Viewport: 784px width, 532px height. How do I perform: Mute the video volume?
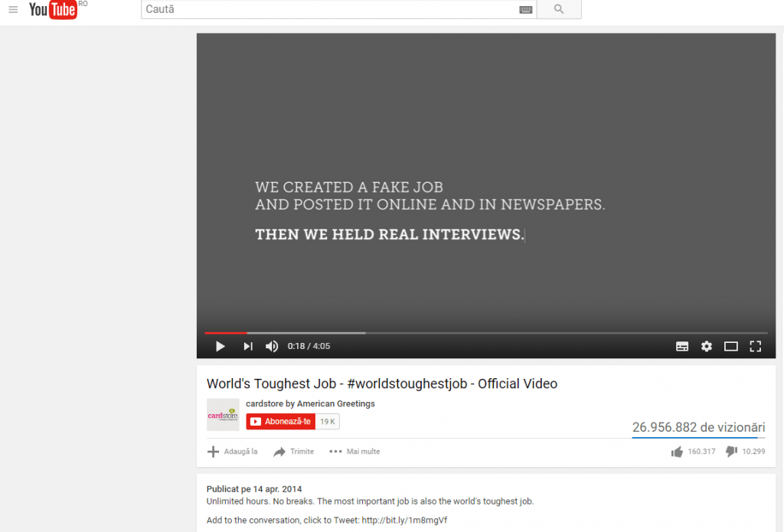[272, 346]
